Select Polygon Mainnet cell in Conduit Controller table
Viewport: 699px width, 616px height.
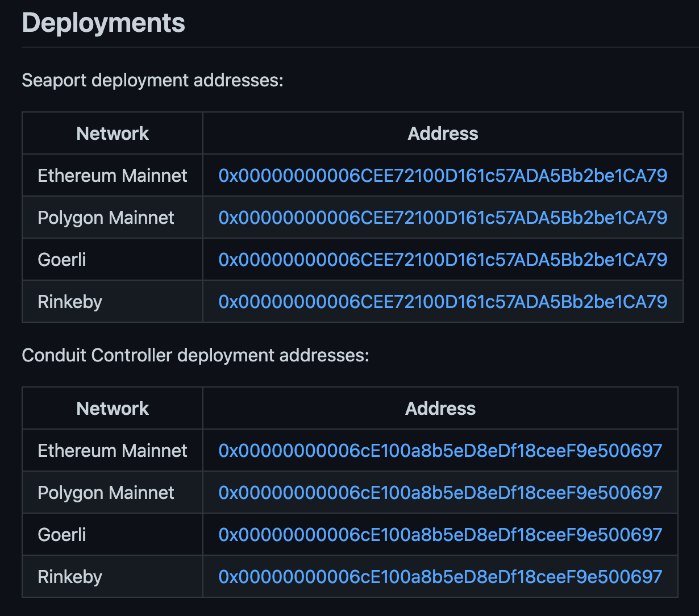click(113, 493)
